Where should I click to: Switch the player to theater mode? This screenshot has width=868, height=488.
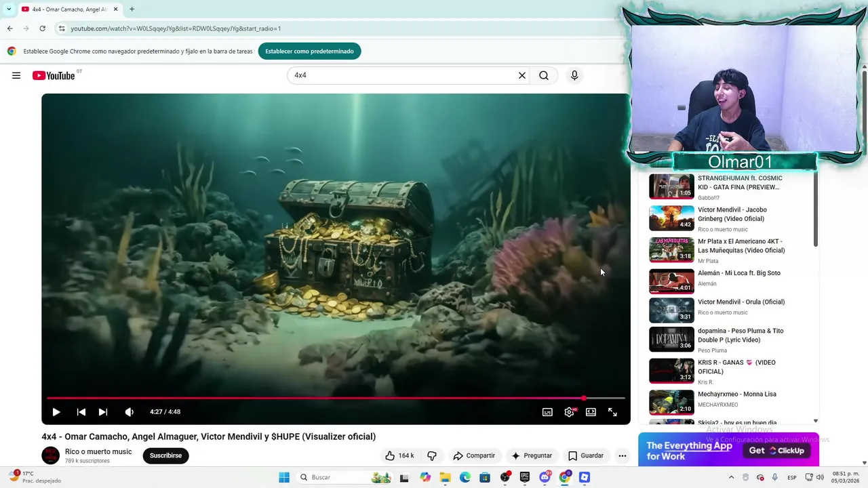point(591,412)
